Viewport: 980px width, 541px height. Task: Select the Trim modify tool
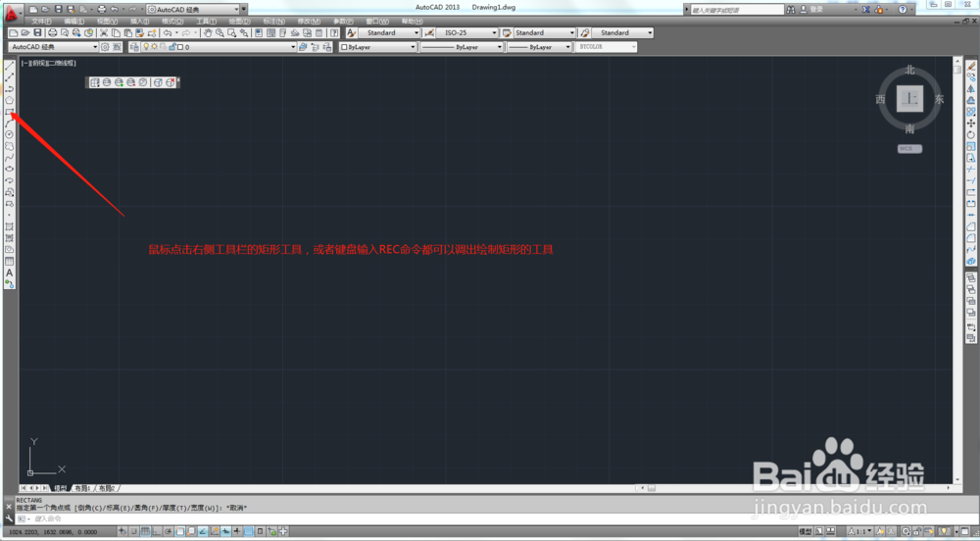[970, 169]
